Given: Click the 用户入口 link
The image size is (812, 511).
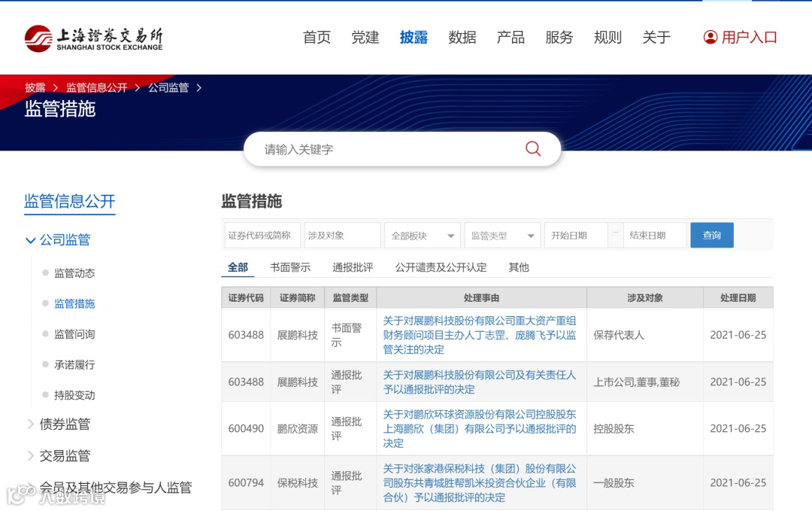Looking at the screenshot, I should [x=749, y=38].
